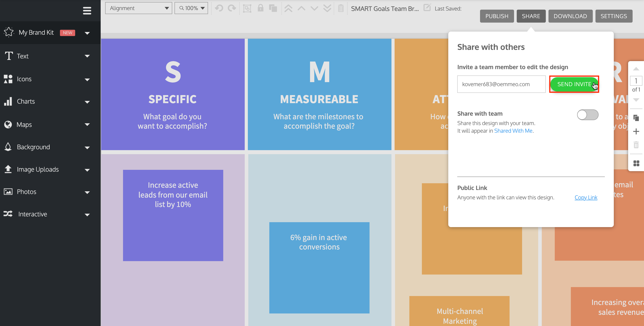The image size is (644, 326).
Task: Redo the last action
Action: click(x=232, y=8)
